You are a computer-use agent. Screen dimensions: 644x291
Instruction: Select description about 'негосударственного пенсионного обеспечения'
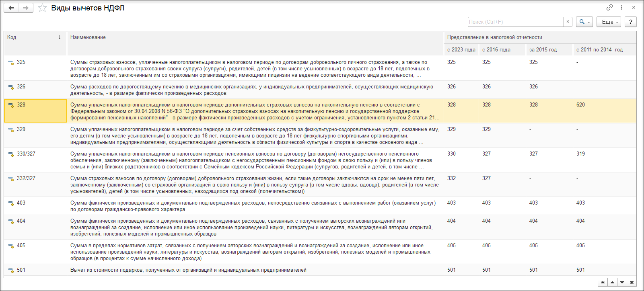255,160
